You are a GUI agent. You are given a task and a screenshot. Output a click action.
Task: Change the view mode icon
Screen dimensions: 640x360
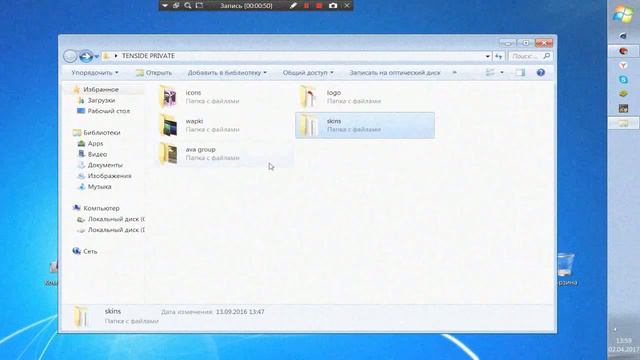(490, 73)
